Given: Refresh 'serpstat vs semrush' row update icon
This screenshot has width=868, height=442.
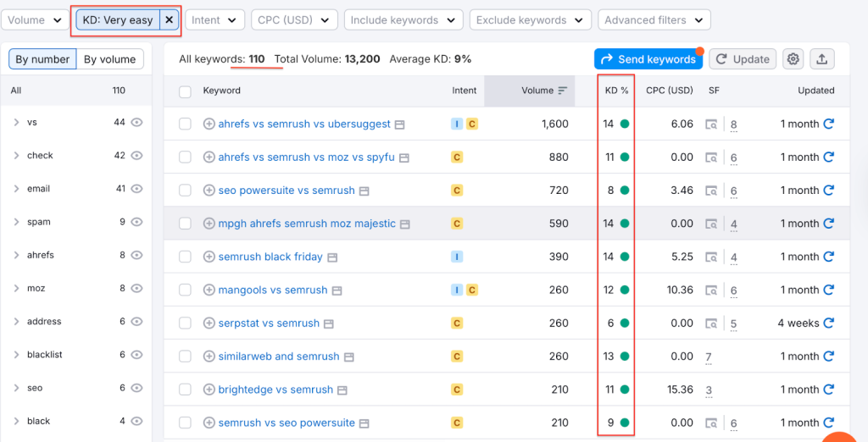Looking at the screenshot, I should (829, 323).
